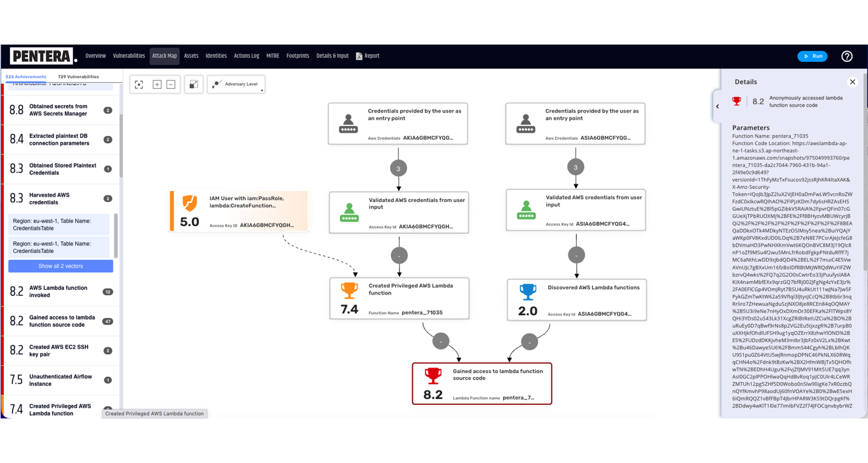
Task: Click the achievements list scrollbar
Action: [x=121, y=146]
